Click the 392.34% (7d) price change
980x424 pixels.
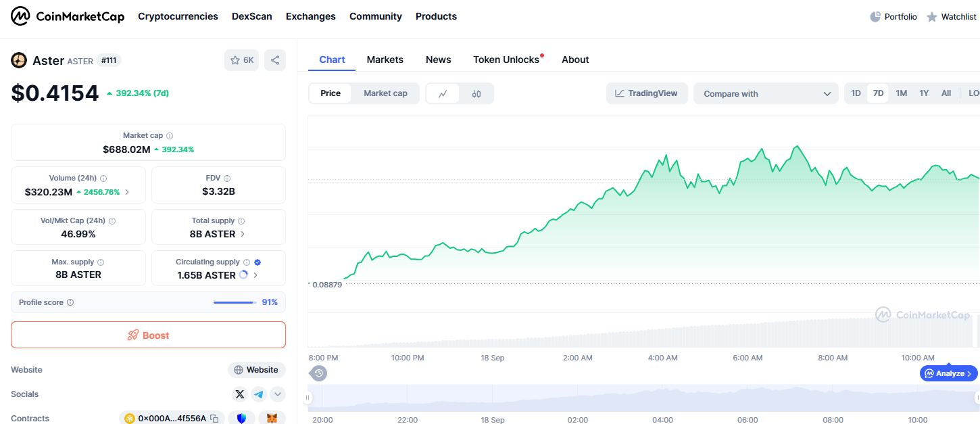tap(138, 93)
